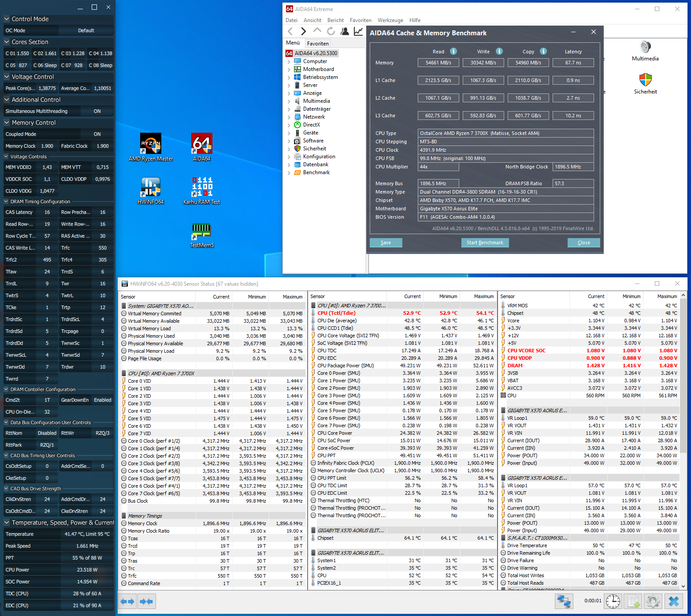Select the HWiNFO64 desktop shortcut

151,190
